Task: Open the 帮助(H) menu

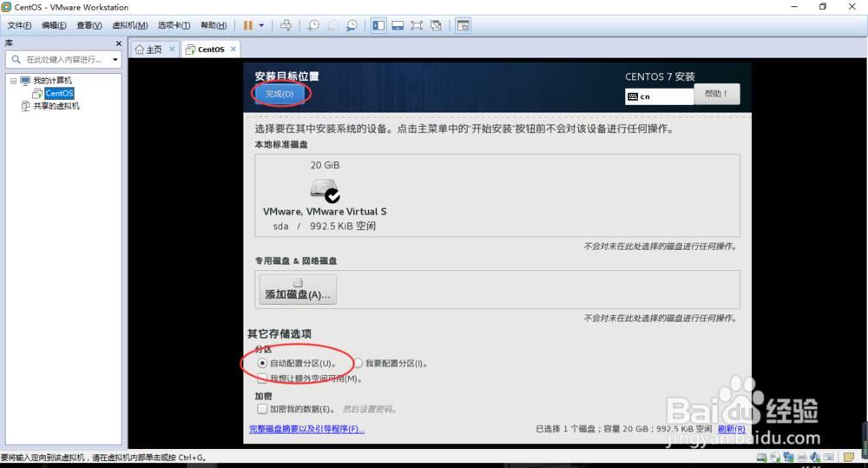Action: pyautogui.click(x=214, y=25)
